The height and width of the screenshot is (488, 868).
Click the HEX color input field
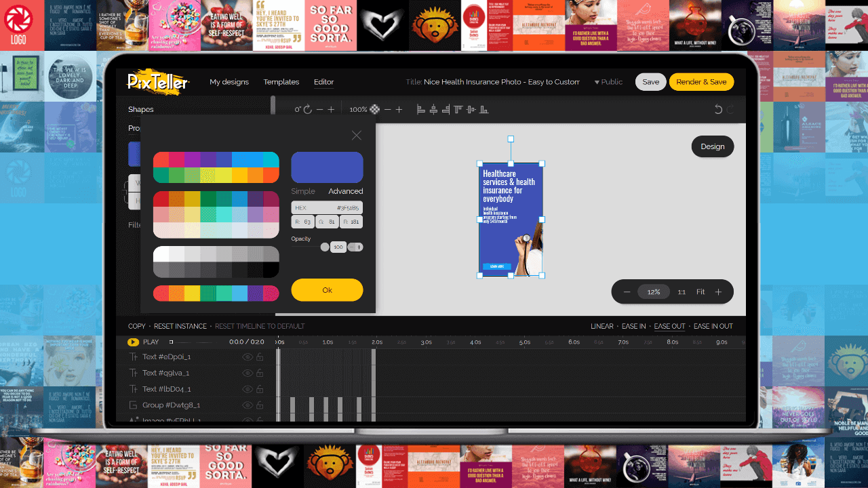pyautogui.click(x=327, y=208)
